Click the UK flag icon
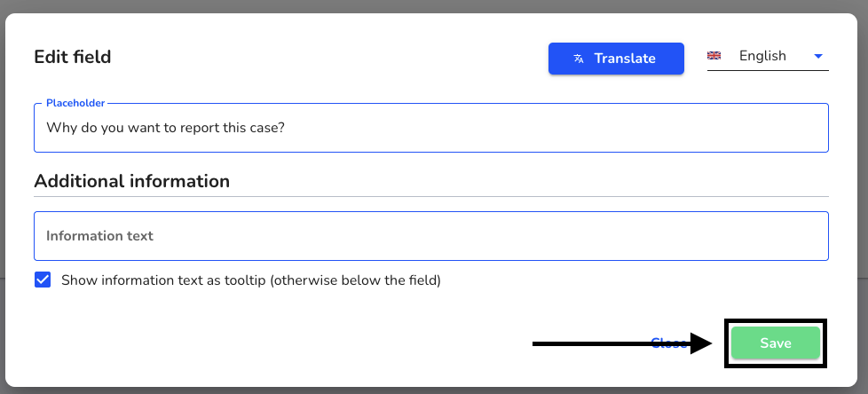Image resolution: width=868 pixels, height=394 pixels. [714, 55]
